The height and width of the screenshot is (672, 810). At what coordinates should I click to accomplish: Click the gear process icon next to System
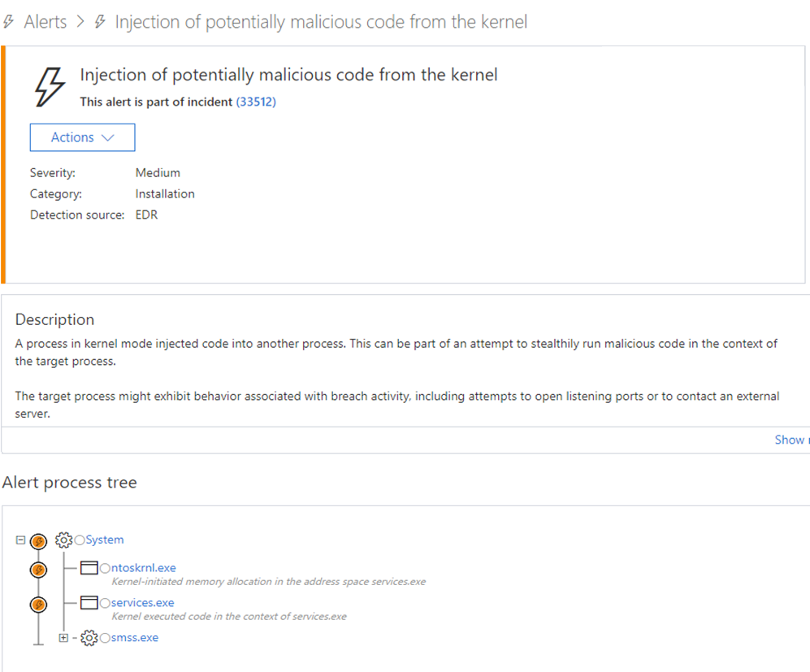[x=63, y=540]
